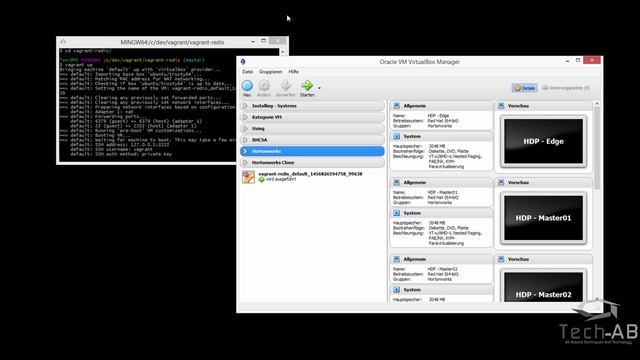Expand the selected Hortonworks group
This screenshot has width=640, height=360.
(x=312, y=151)
